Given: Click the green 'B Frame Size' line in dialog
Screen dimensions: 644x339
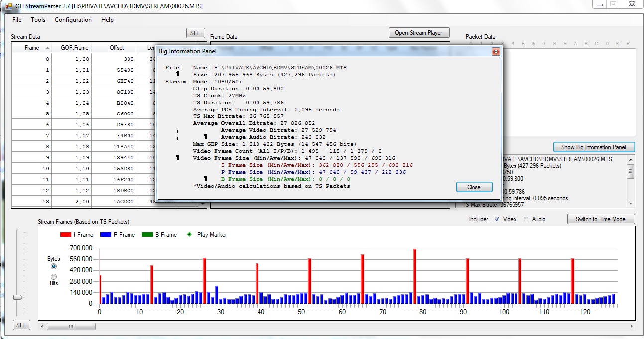Looking at the screenshot, I should 285,179.
